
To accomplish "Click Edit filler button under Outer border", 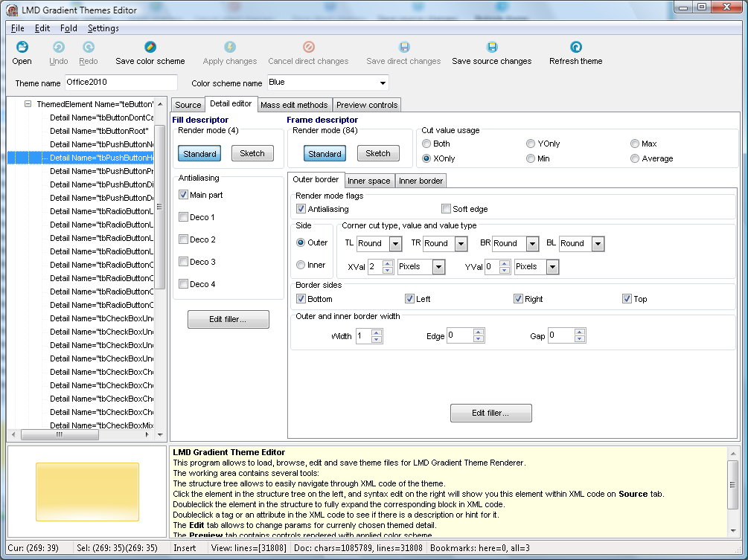I will pyautogui.click(x=490, y=413).
